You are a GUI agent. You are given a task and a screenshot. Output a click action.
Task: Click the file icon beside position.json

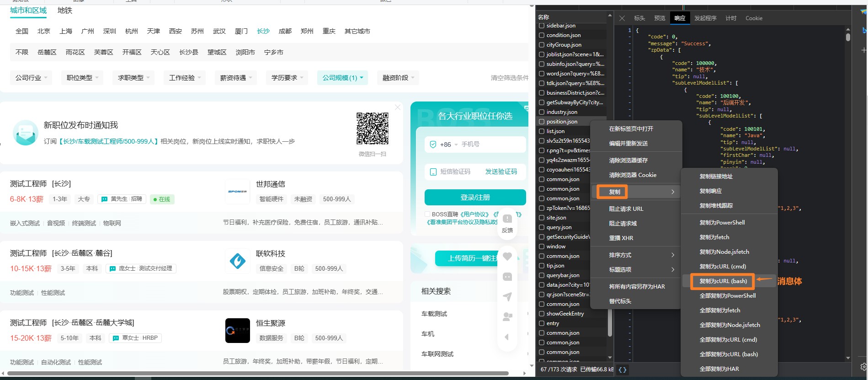tap(542, 122)
